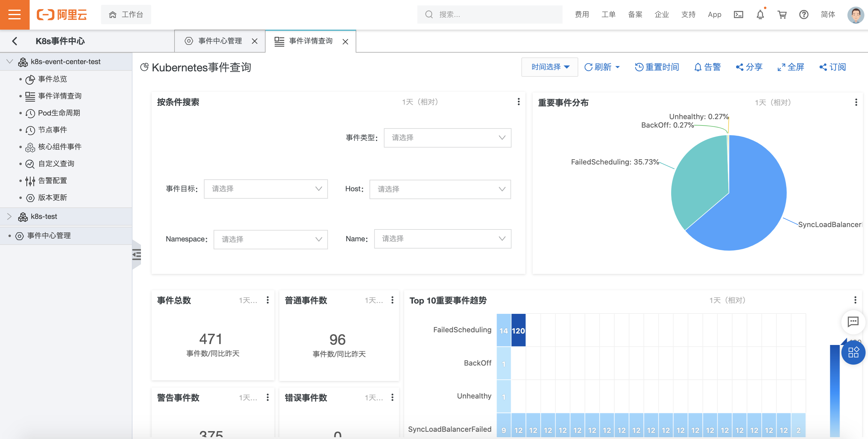Viewport: 868px width, 439px height.
Task: Open the 事件类型 dropdown
Action: click(x=447, y=138)
